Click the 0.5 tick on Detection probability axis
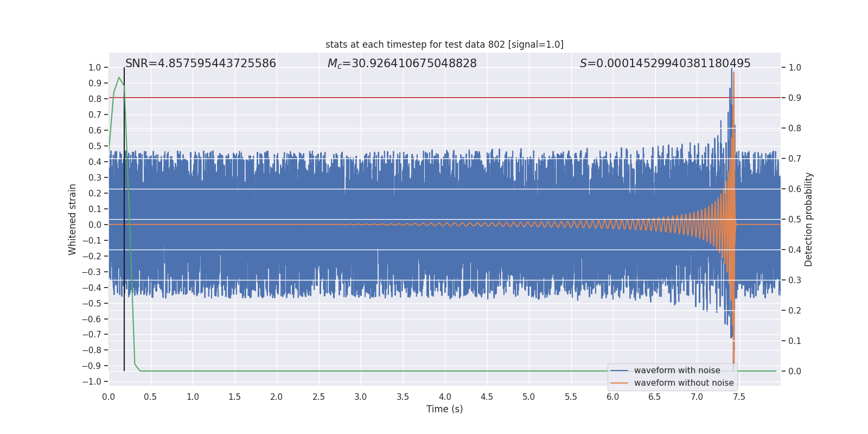The image size is (868, 434). pos(794,220)
